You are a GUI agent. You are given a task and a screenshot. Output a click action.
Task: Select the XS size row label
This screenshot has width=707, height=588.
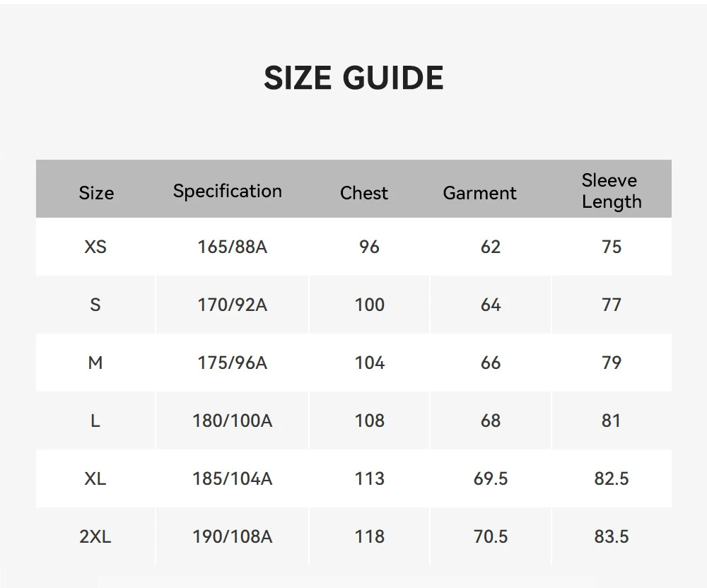pyautogui.click(x=95, y=247)
